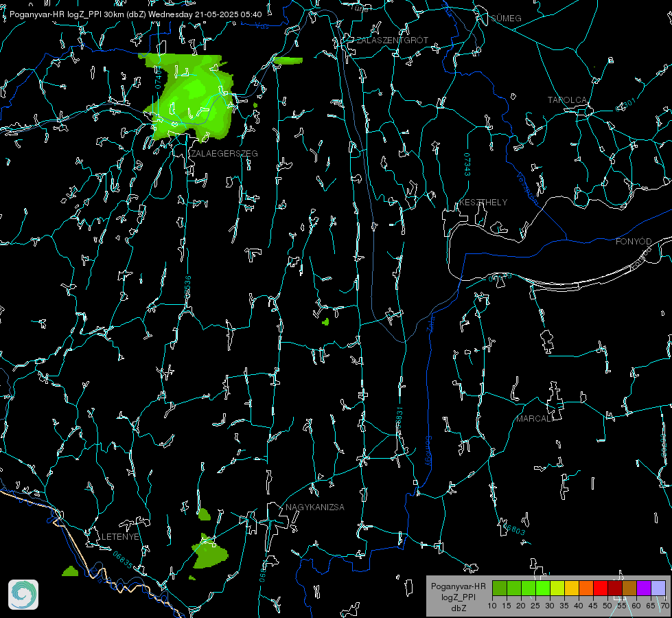Click the MARCALI city label
Image resolution: width=672 pixels, height=618 pixels.
(535, 419)
